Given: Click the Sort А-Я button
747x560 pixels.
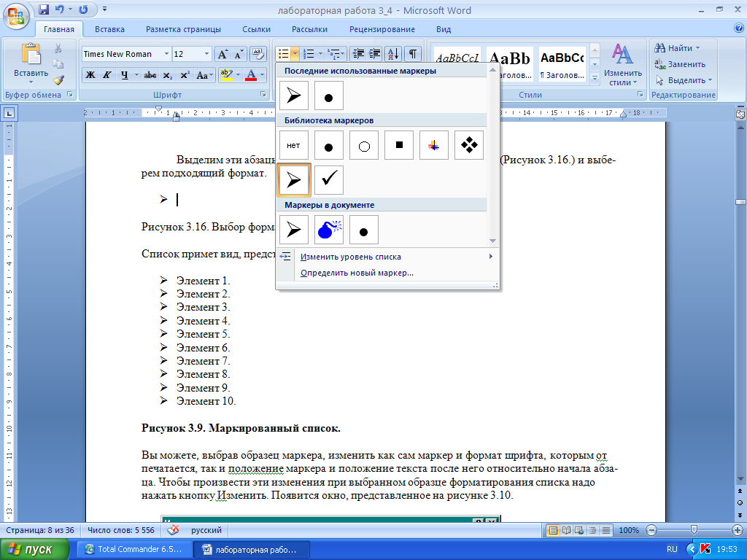Looking at the screenshot, I should (393, 54).
